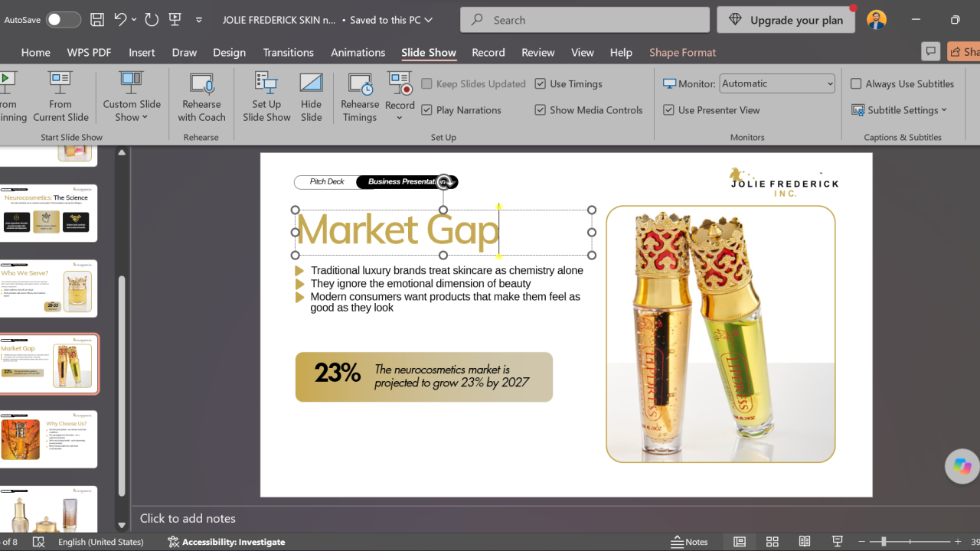Open the Transitions tab
The width and height of the screenshot is (980, 551).
click(288, 52)
